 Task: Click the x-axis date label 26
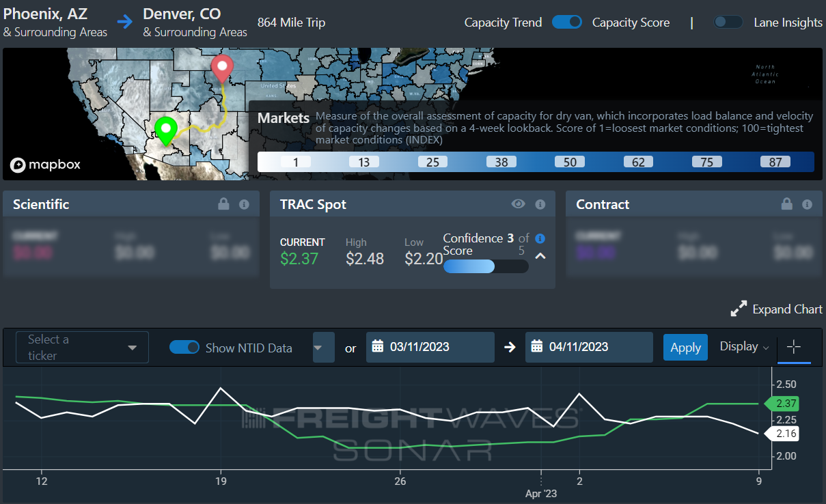tap(400, 481)
